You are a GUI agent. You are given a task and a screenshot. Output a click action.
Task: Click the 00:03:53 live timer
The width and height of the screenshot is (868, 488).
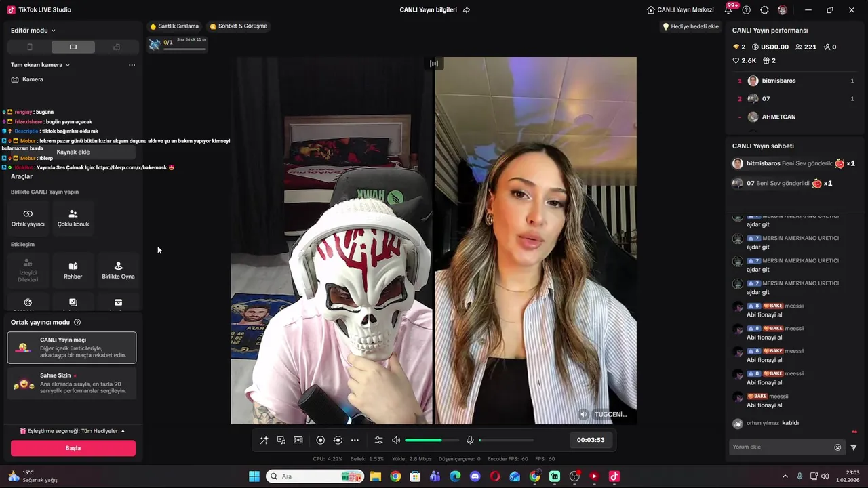pyautogui.click(x=591, y=440)
